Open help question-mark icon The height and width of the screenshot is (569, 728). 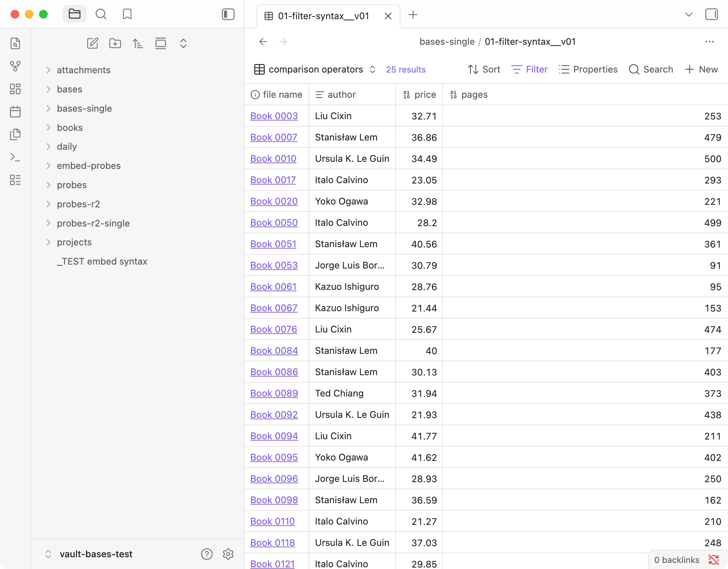(x=207, y=554)
